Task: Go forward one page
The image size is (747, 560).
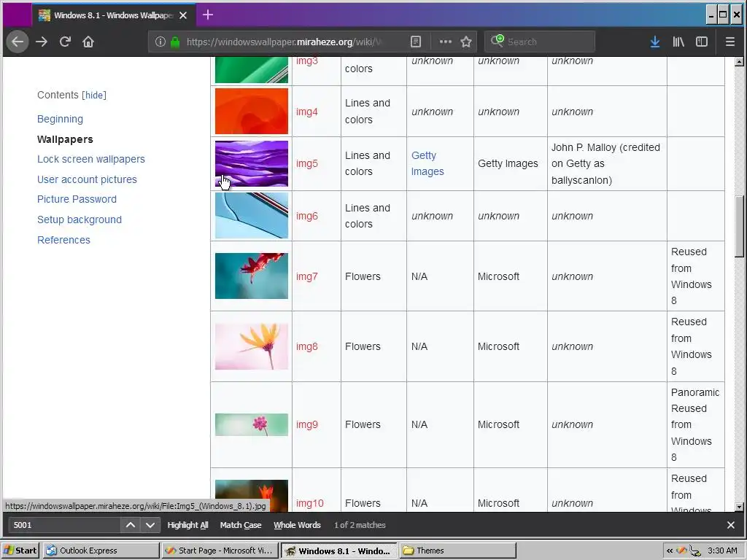Action: point(42,42)
